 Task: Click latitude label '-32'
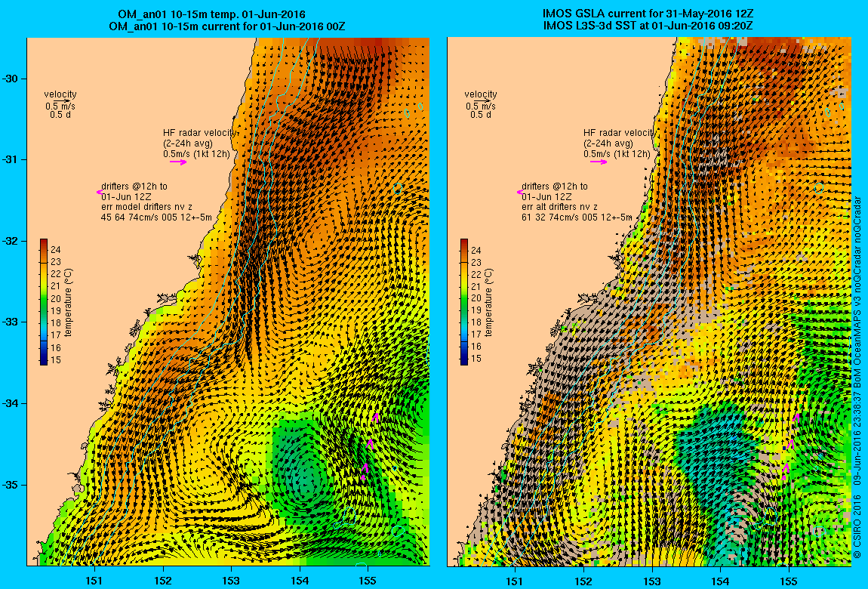click(11, 242)
